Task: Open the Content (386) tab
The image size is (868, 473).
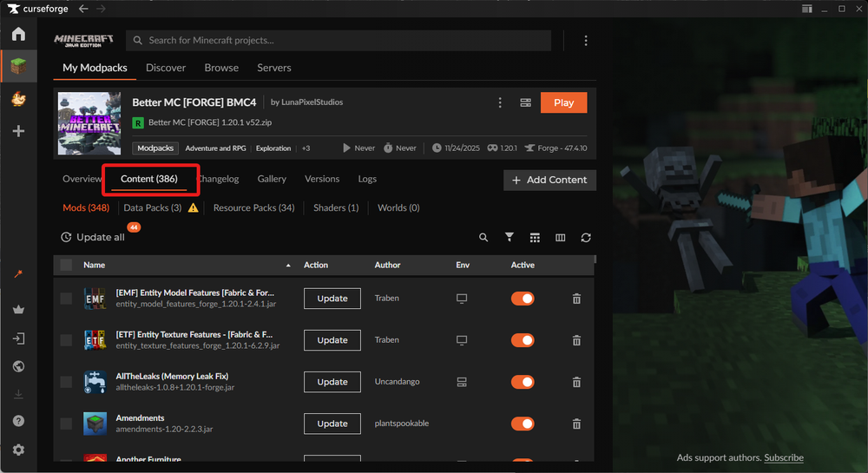Action: click(149, 179)
